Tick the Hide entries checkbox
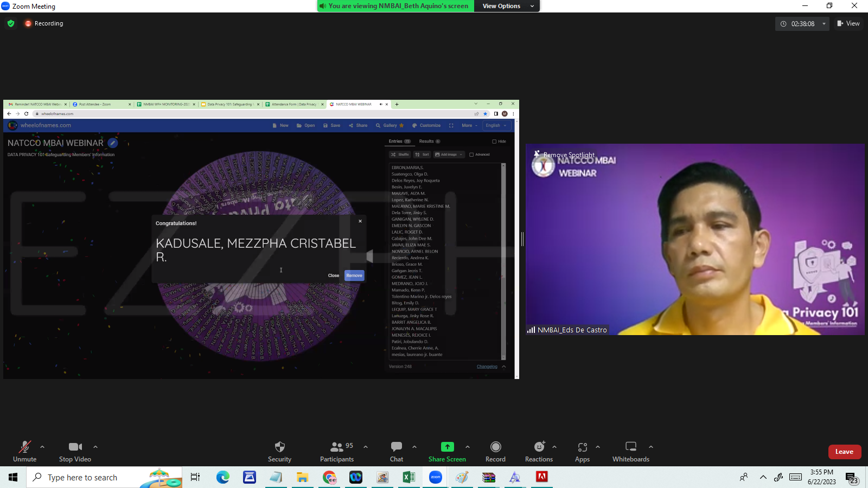Viewport: 868px width, 488px height. pos(494,142)
